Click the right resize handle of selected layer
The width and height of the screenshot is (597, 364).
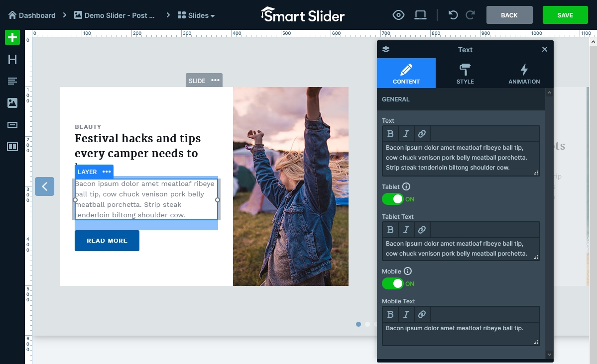pyautogui.click(x=218, y=200)
